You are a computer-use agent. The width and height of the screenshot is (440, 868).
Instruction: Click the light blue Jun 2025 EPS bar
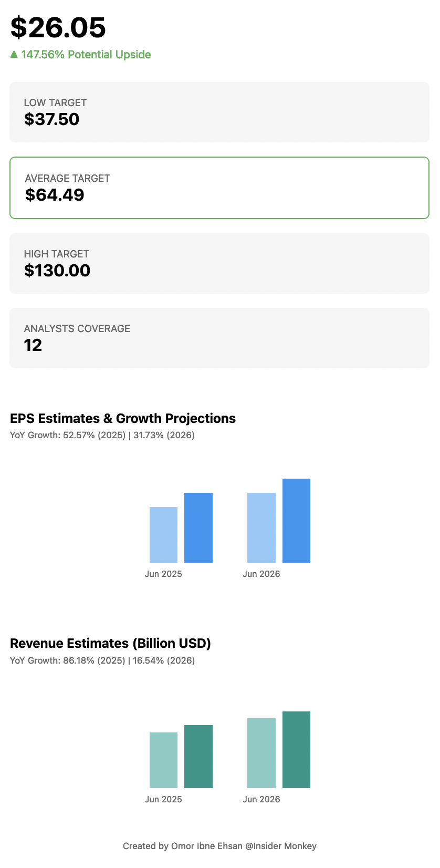163,535
